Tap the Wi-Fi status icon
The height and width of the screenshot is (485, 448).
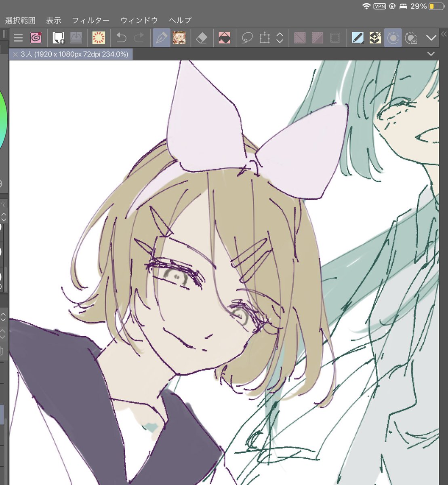(367, 6)
